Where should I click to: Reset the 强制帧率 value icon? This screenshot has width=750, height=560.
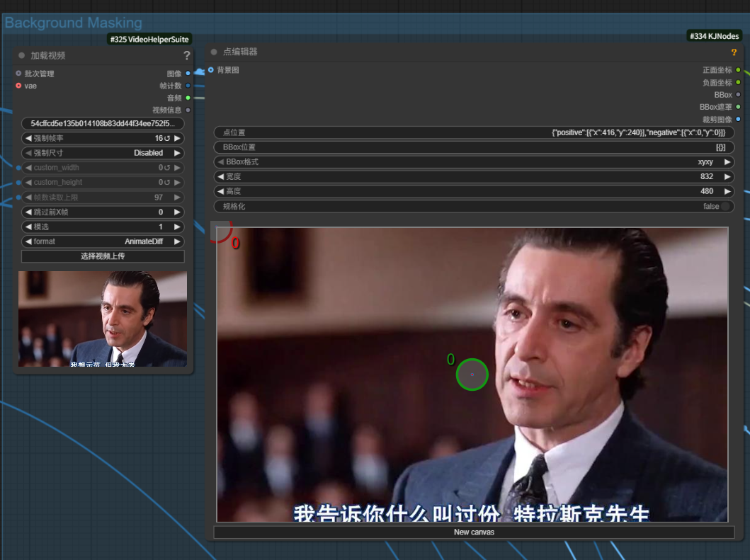click(x=167, y=138)
